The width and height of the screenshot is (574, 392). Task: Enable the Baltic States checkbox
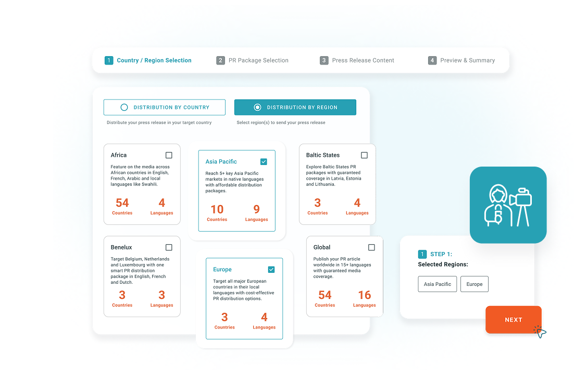[x=364, y=155]
